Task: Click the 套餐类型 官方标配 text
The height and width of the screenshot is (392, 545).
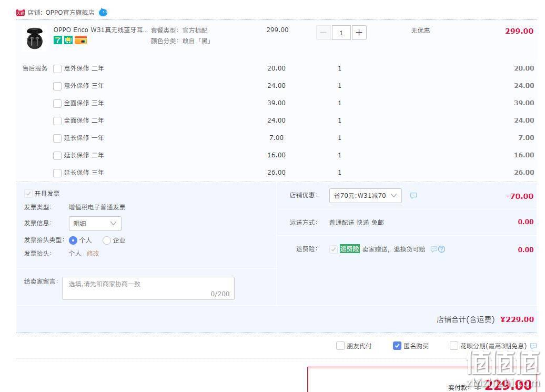Action: 179,31
